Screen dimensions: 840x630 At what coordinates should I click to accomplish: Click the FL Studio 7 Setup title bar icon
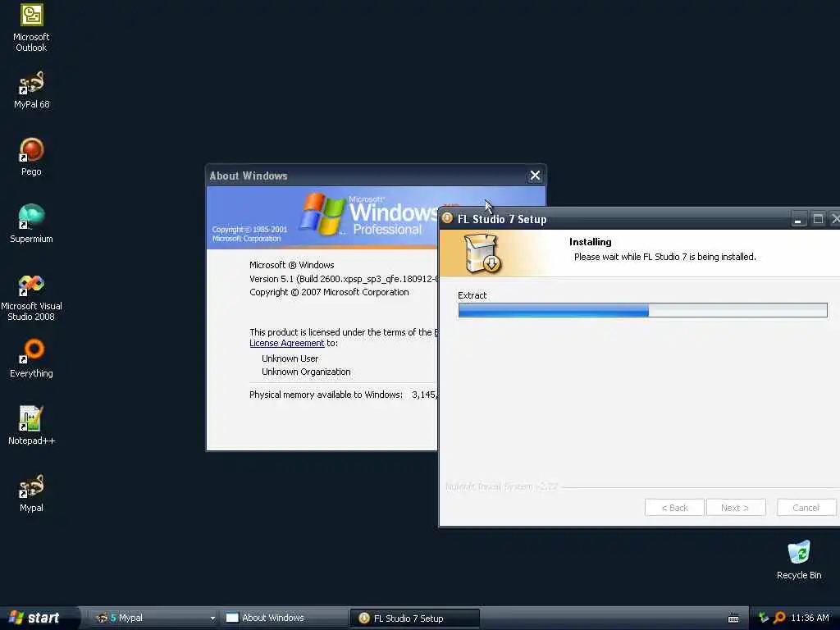point(447,218)
